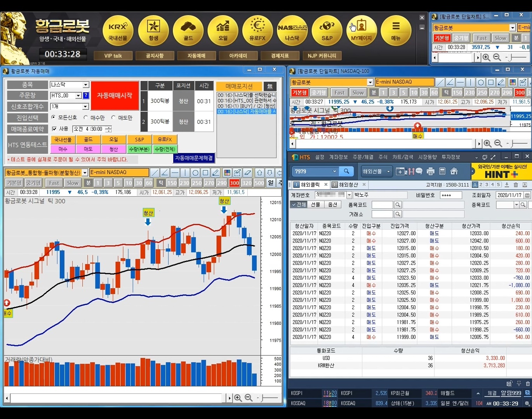Open 차트/검색 menu in HTS
This screenshot has height=419, width=532.
pyautogui.click(x=403, y=157)
